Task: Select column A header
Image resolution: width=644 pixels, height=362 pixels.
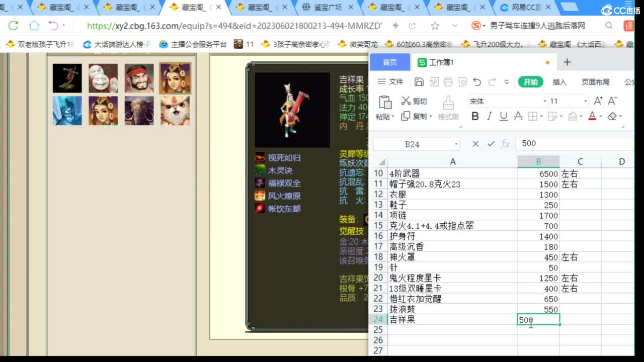Action: click(x=453, y=161)
